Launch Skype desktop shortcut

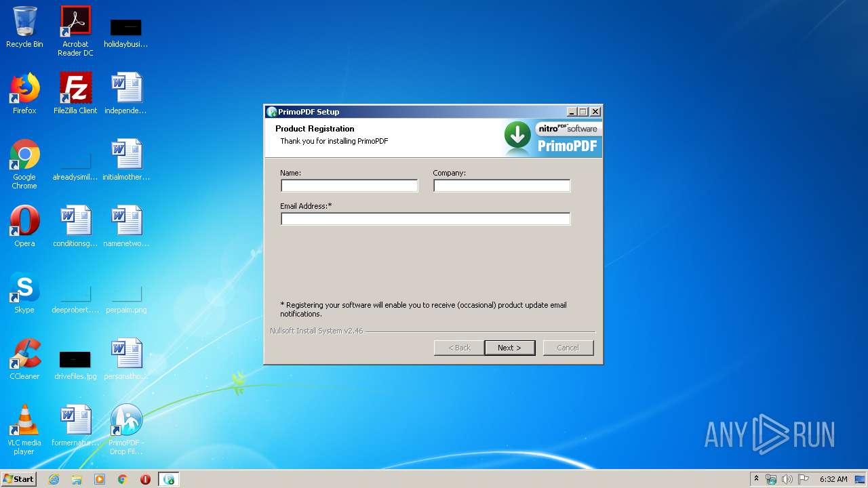24,293
